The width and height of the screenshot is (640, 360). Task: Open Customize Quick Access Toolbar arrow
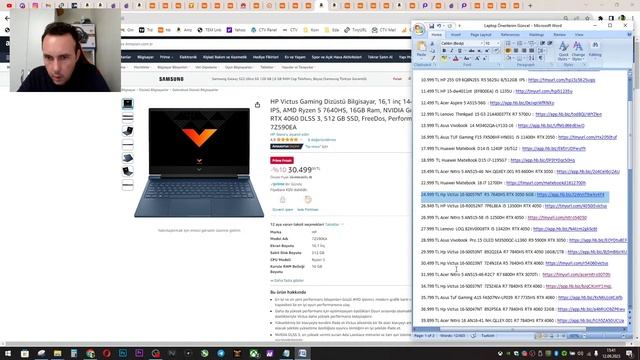(459, 26)
